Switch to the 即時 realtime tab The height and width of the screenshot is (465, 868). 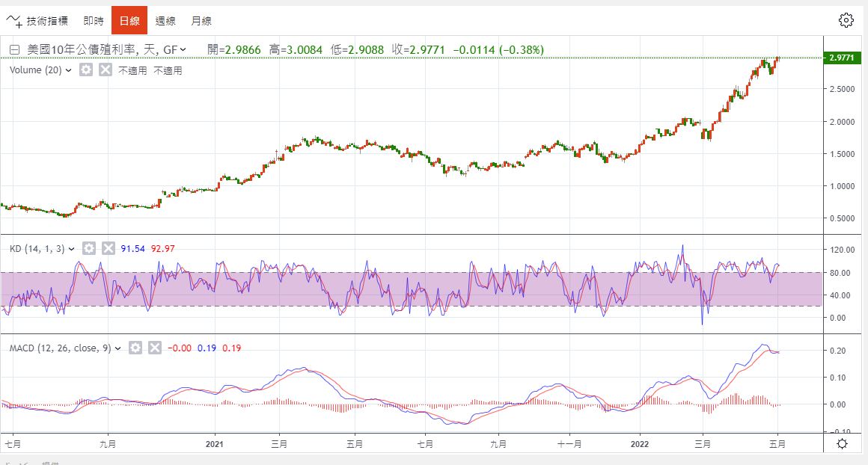tap(94, 20)
